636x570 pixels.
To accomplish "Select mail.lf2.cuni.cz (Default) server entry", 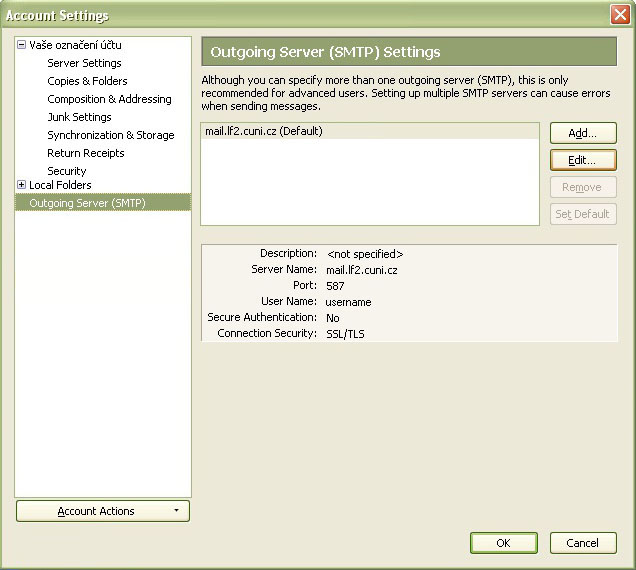I will pos(370,131).
